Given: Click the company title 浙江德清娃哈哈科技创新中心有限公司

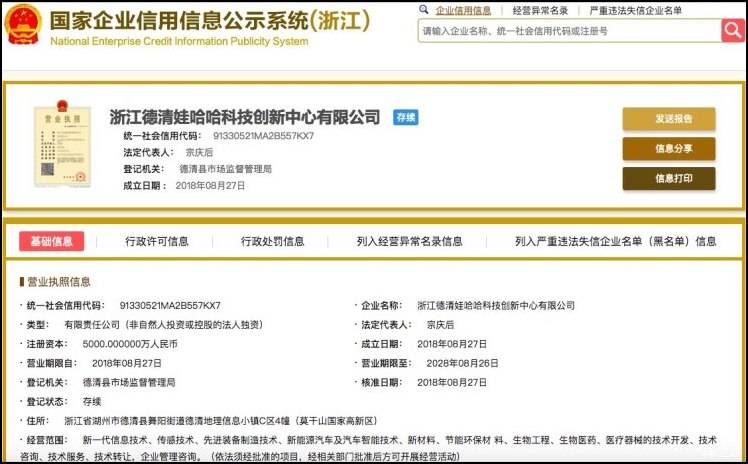Looking at the screenshot, I should [x=245, y=117].
